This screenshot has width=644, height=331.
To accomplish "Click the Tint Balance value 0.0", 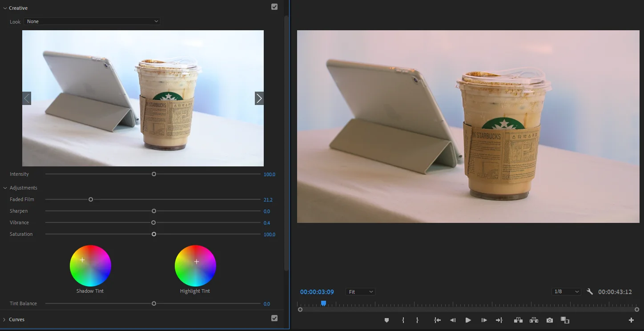I will 267,304.
